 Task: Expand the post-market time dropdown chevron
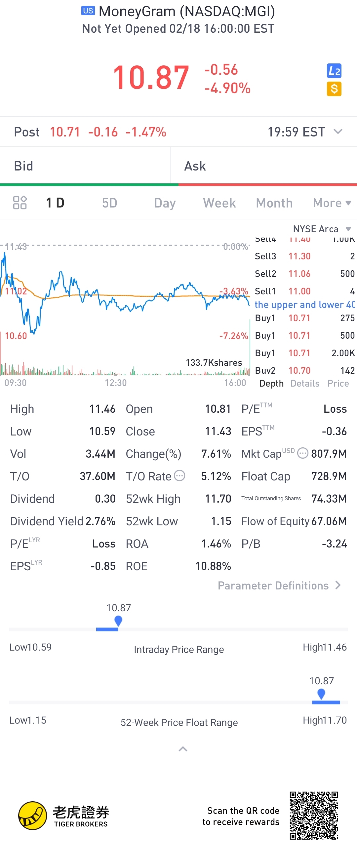(x=338, y=132)
